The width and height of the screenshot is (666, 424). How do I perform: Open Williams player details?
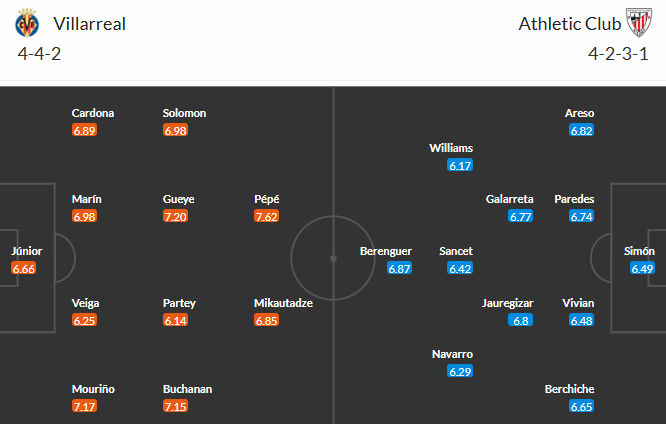451,148
